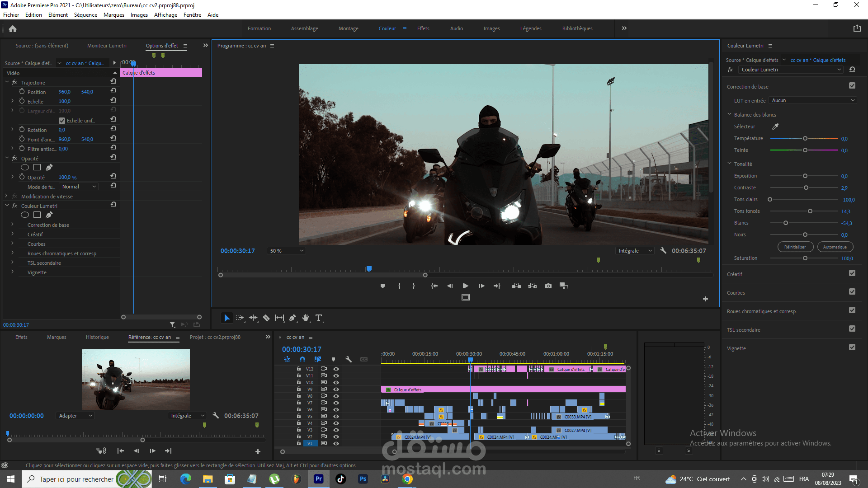The width and height of the screenshot is (868, 488).
Task: Select the Pen tool in the tools panel
Action: click(292, 318)
